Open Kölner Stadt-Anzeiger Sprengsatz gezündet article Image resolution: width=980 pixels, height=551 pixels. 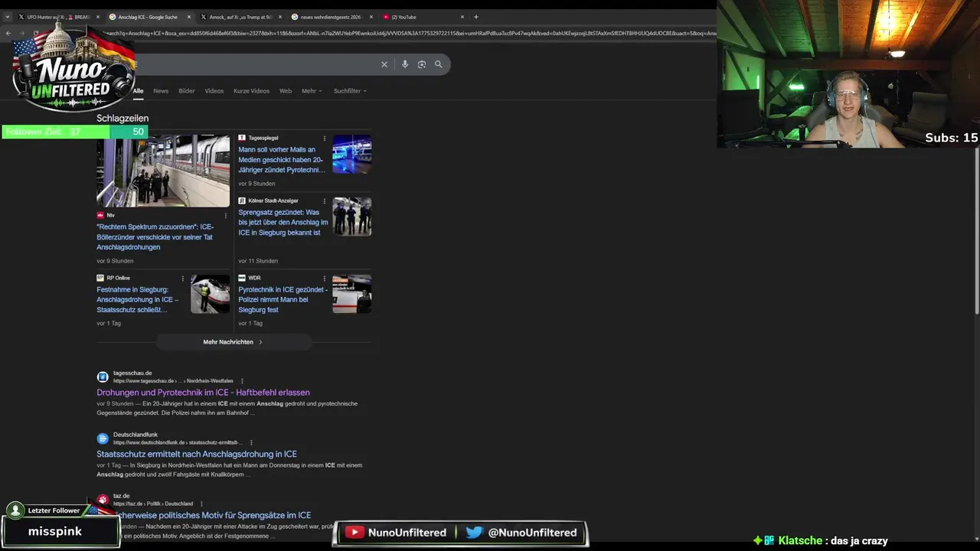tap(283, 223)
